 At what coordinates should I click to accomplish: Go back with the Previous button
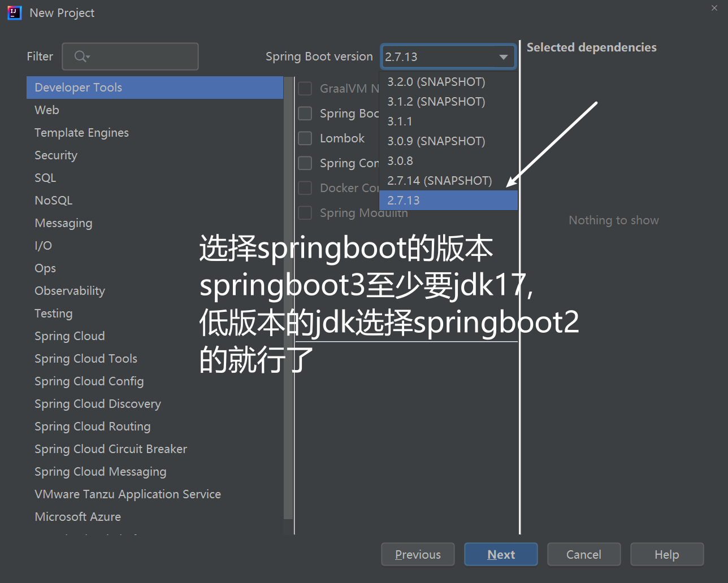click(x=418, y=555)
